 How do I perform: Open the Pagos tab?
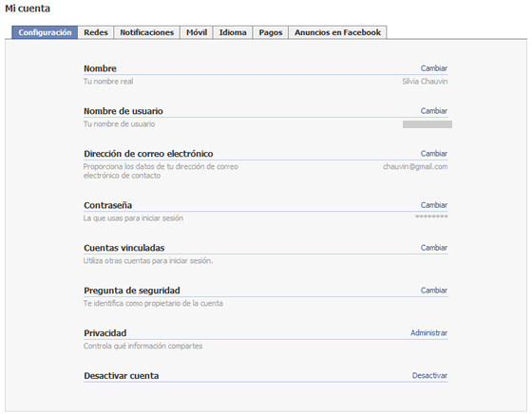(x=271, y=32)
